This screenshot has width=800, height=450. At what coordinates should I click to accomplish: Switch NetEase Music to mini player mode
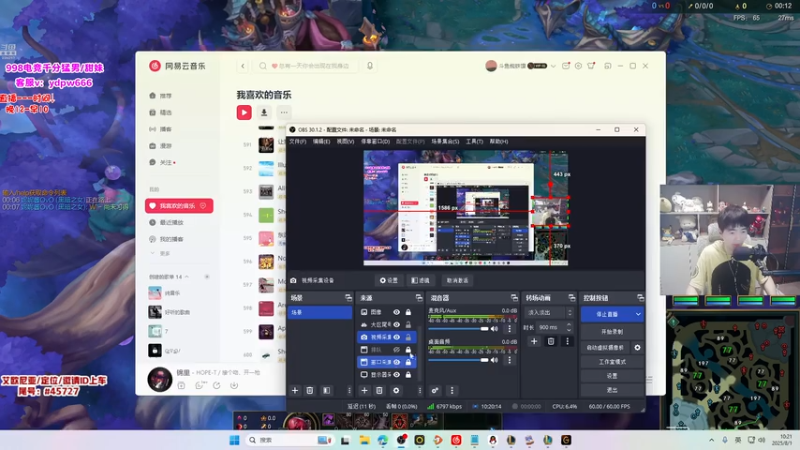pyautogui.click(x=608, y=66)
